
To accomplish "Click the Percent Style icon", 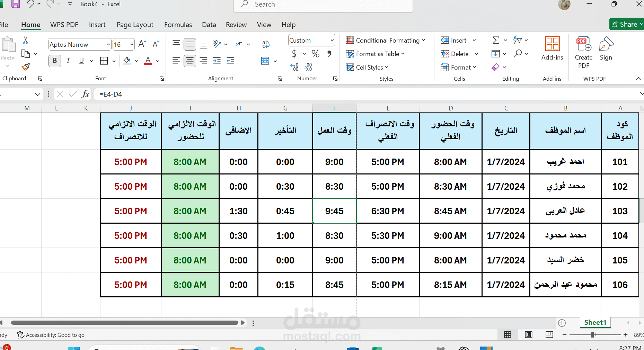I will [315, 54].
